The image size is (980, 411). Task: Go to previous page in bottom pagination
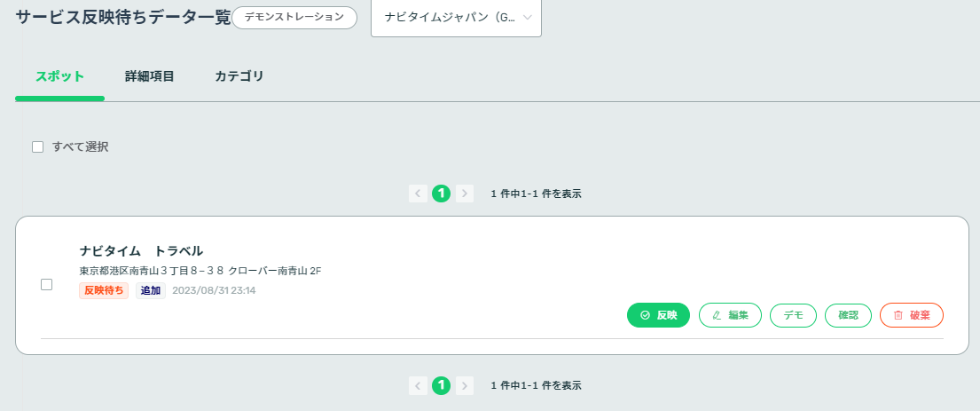click(x=418, y=385)
